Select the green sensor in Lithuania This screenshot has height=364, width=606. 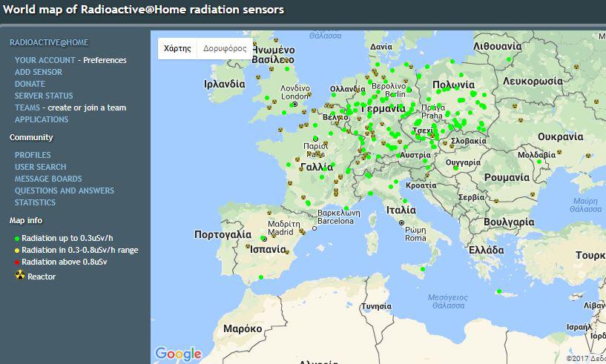click(509, 59)
